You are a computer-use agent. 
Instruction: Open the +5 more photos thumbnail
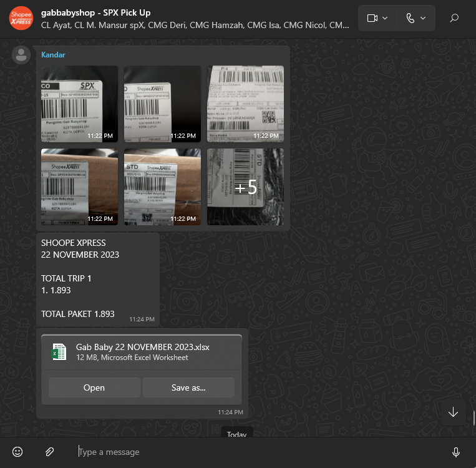tap(245, 187)
